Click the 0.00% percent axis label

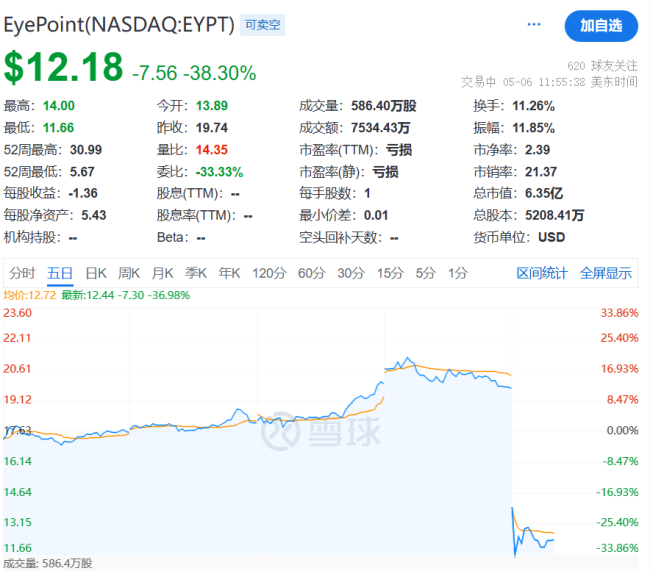[x=622, y=431]
